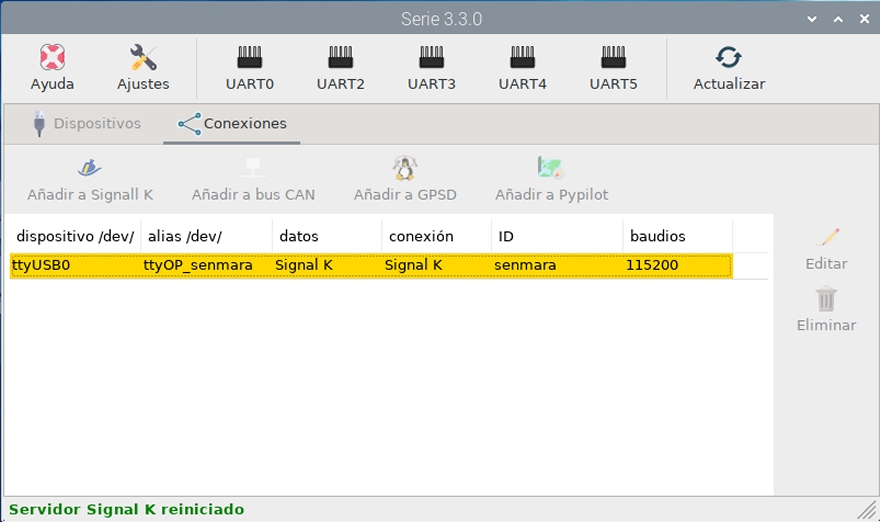Screen dimensions: 880x522
Task: Open Ajustes settings tools icon
Action: click(143, 58)
